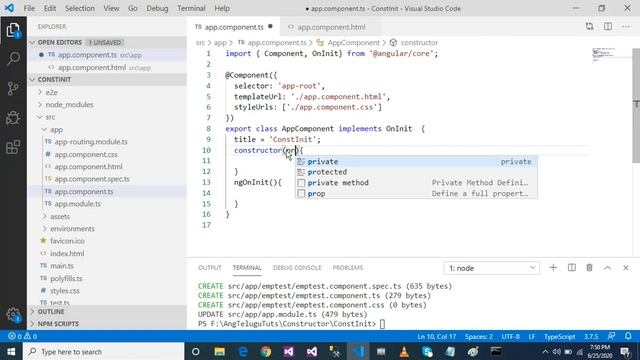Open the File menu
Image resolution: width=640 pixels, height=360 pixels.
tap(29, 8)
